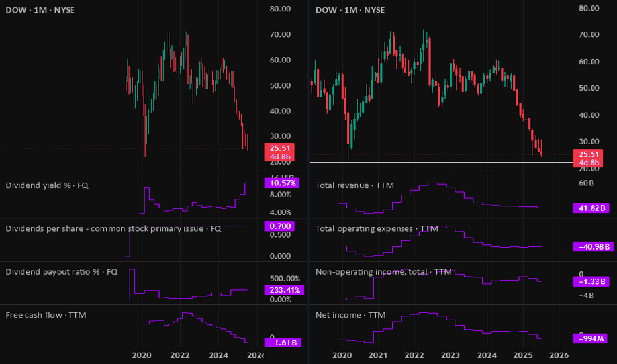This screenshot has width=617, height=364.
Task: Click the 0.000 dividends per share axis label
Action: (280, 256)
